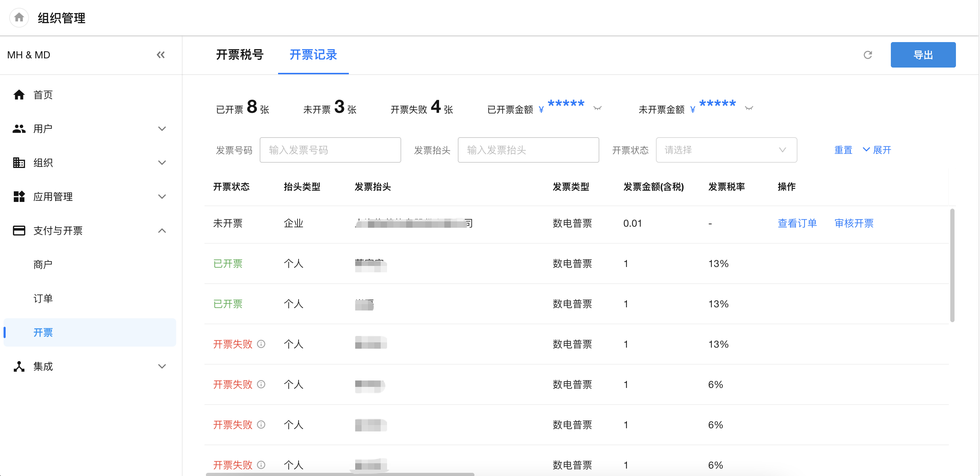Viewport: 980px width, 476px height.
Task: Click the 集成 integration icon in sidebar
Action: coord(19,366)
